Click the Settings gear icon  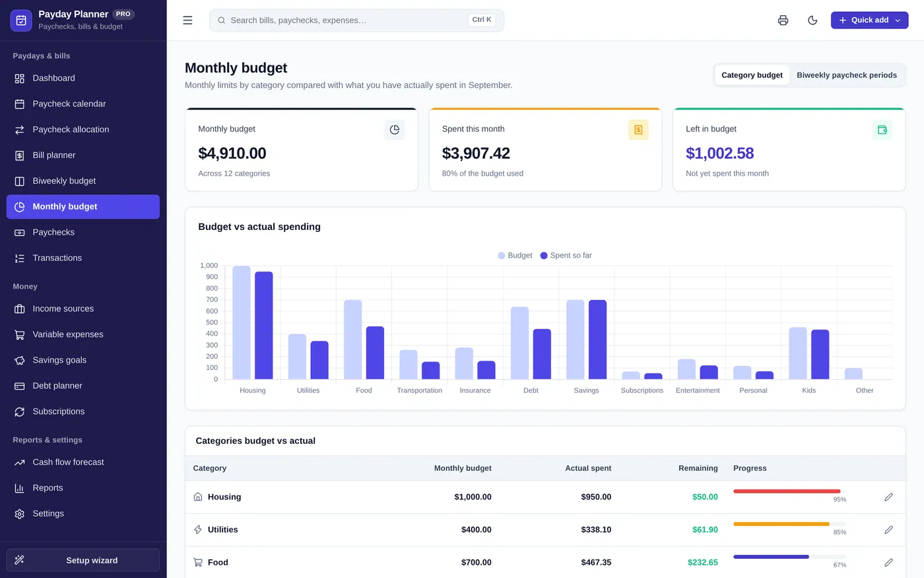point(20,514)
